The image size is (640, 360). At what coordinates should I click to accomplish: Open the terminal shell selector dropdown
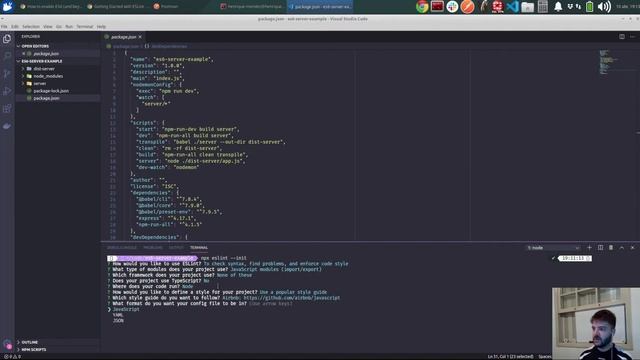click(x=553, y=248)
